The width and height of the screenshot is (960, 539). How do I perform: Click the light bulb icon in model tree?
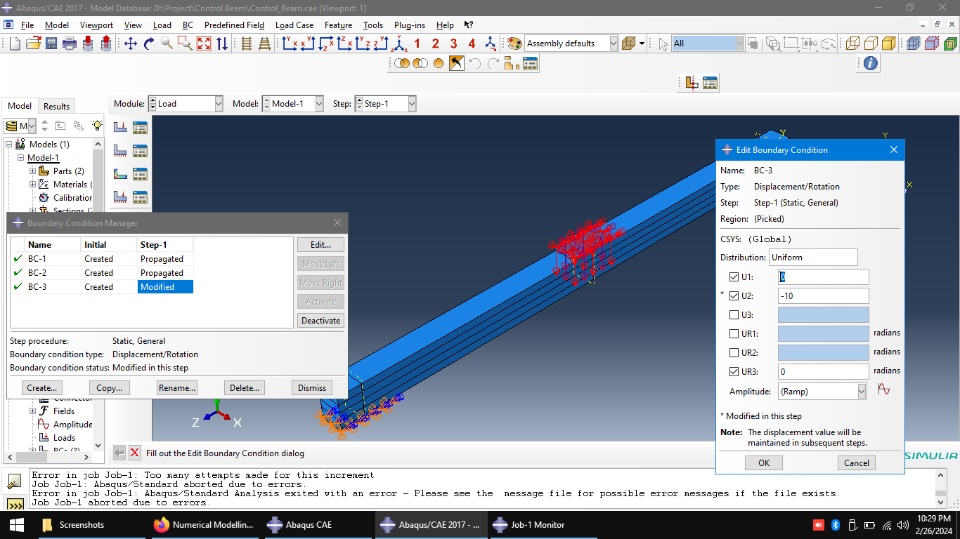pos(97,126)
